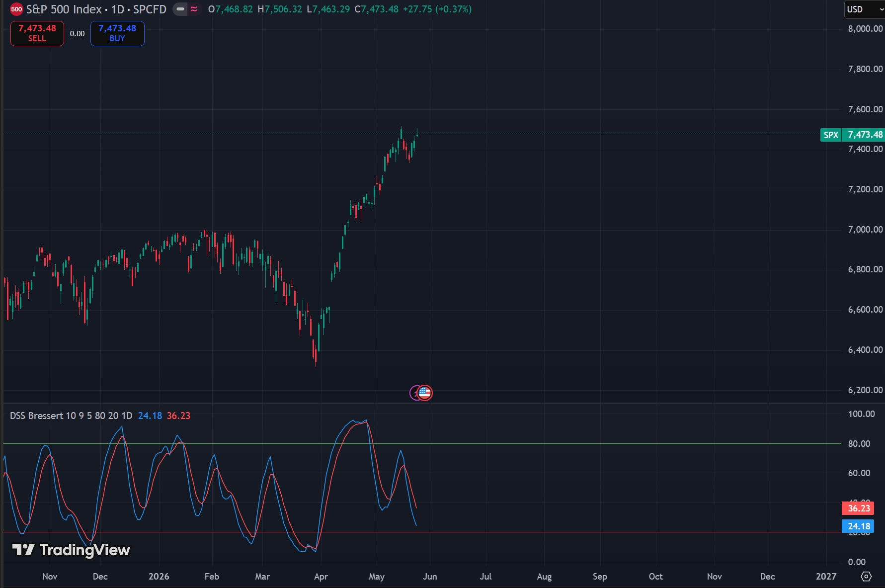Click the Sep label on time axis
The width and height of the screenshot is (885, 588).
click(x=600, y=577)
